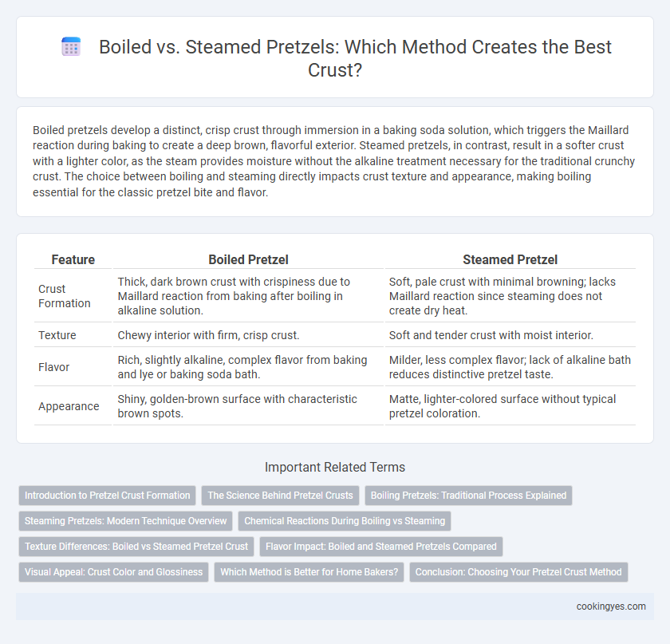Click the 'Flavor' row label
Viewport: 670px width, 644px height.
[x=54, y=367]
